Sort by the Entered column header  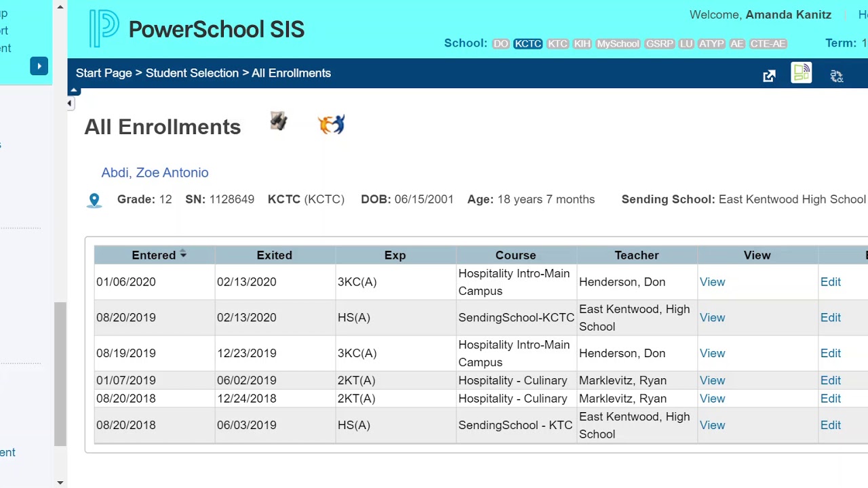154,255
